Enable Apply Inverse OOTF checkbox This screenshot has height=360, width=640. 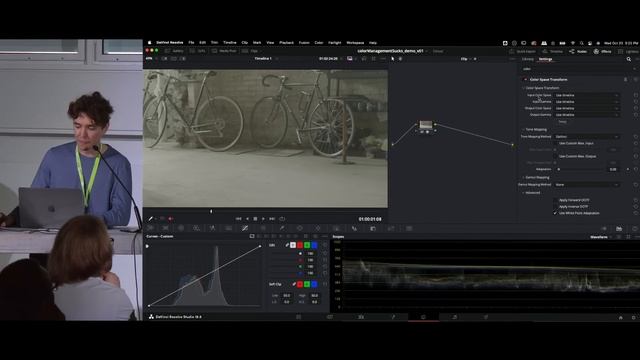[x=555, y=207]
